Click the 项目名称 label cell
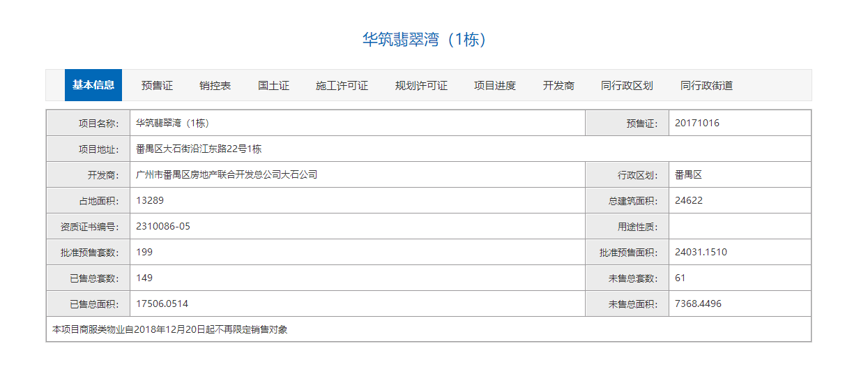868x367 pixels. coord(89,123)
